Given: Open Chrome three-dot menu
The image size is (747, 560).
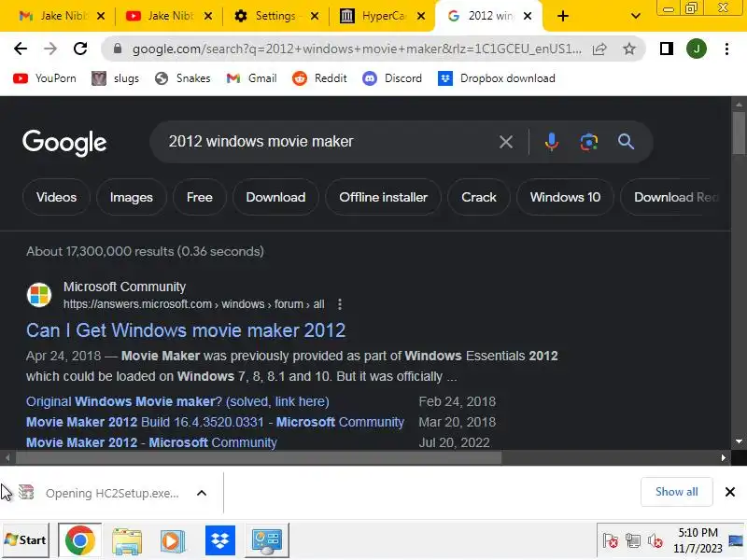Looking at the screenshot, I should (x=726, y=49).
